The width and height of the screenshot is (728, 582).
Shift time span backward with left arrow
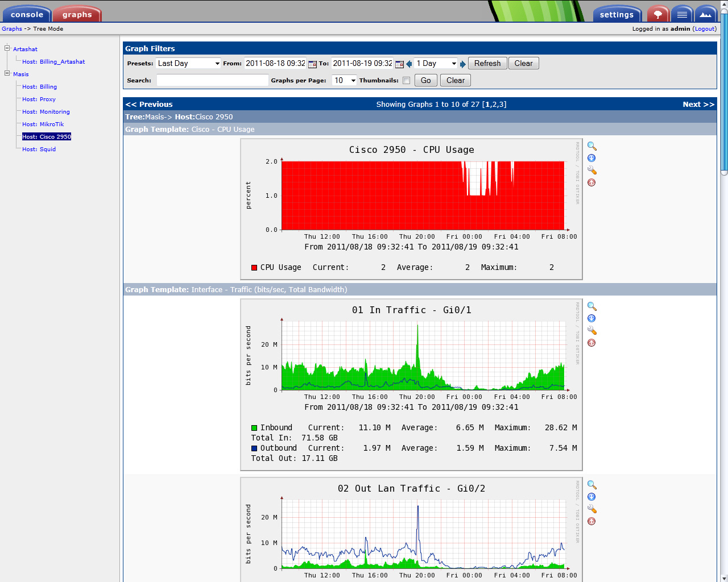[409, 64]
